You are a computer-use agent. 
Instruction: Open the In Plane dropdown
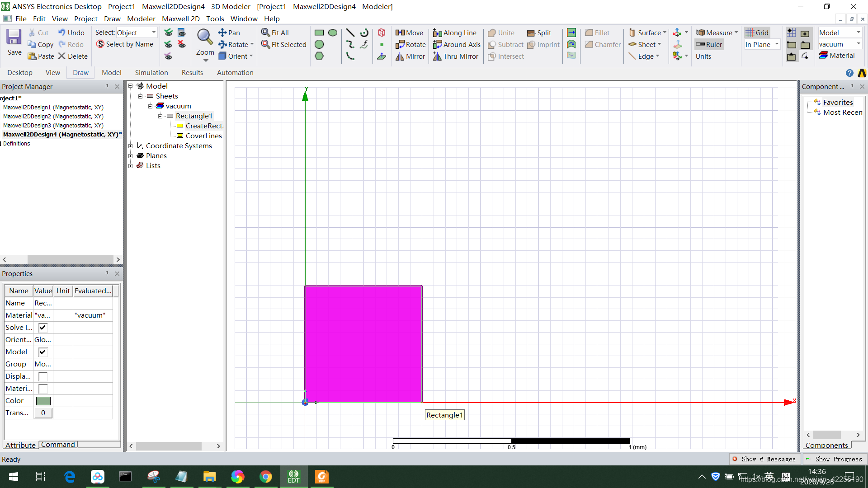776,44
